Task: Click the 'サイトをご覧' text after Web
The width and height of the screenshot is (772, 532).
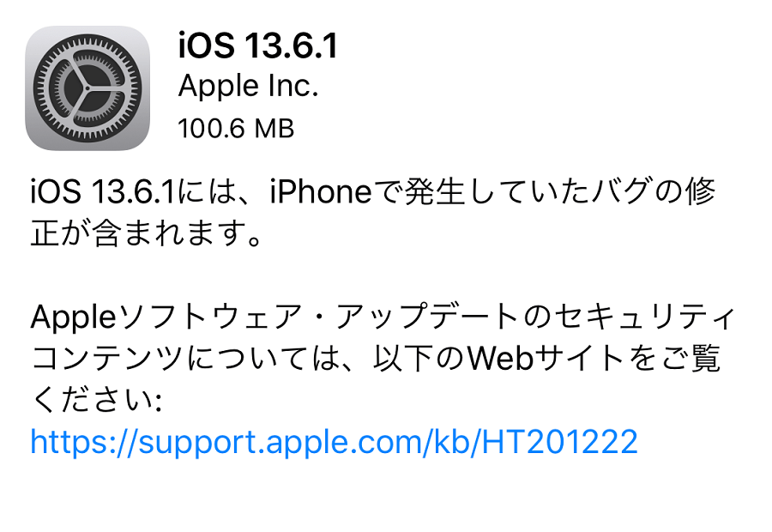Action: pyautogui.click(x=627, y=358)
